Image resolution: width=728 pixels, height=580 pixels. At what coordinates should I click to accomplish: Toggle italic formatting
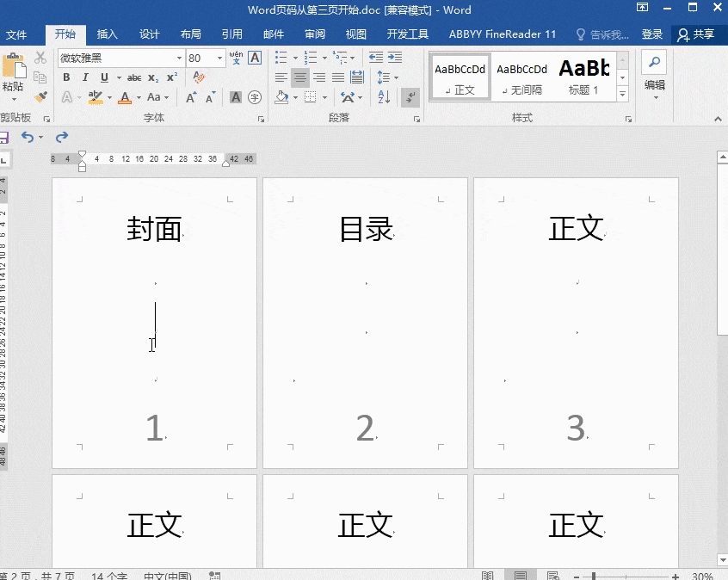coord(84,76)
